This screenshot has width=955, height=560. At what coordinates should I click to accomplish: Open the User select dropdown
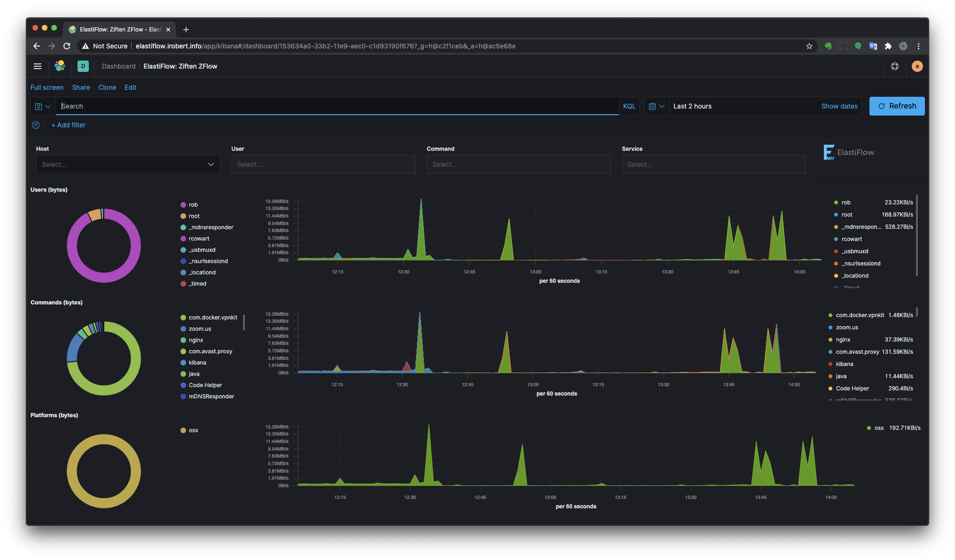(x=323, y=164)
